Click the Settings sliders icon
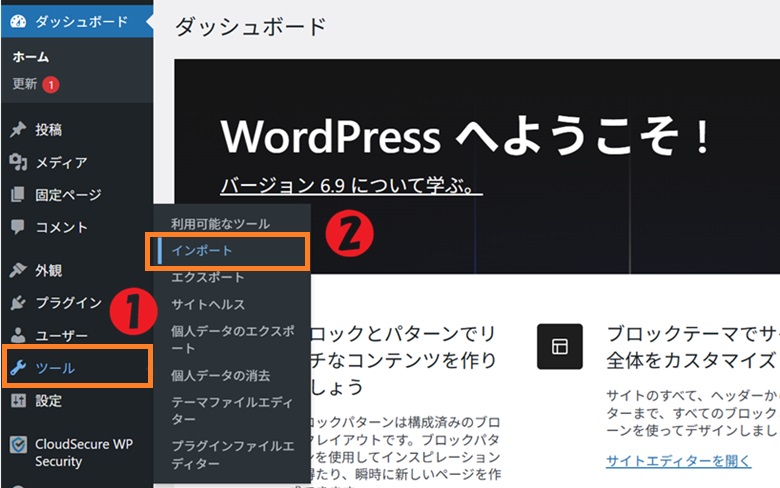 (18, 400)
